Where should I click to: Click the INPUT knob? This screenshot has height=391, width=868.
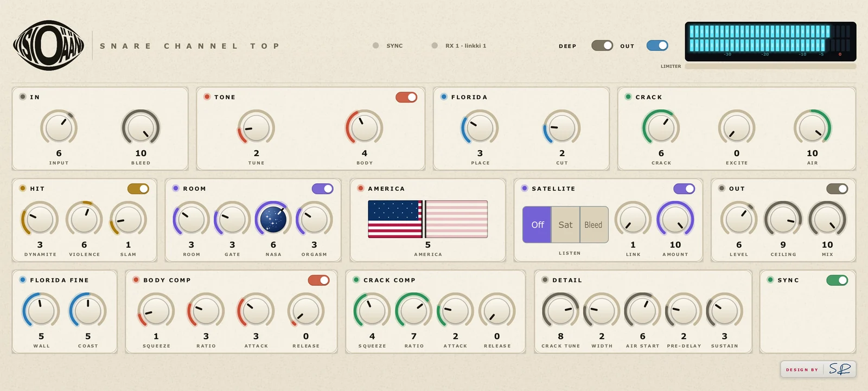[59, 127]
